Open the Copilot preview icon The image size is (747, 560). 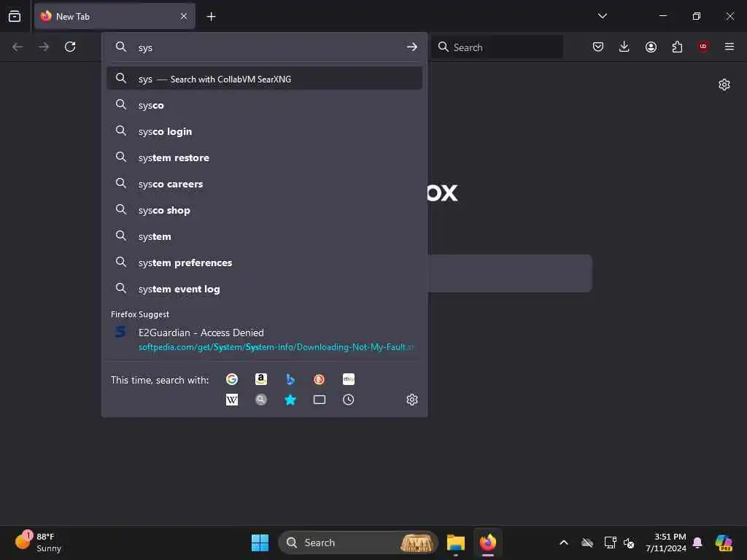point(724,542)
